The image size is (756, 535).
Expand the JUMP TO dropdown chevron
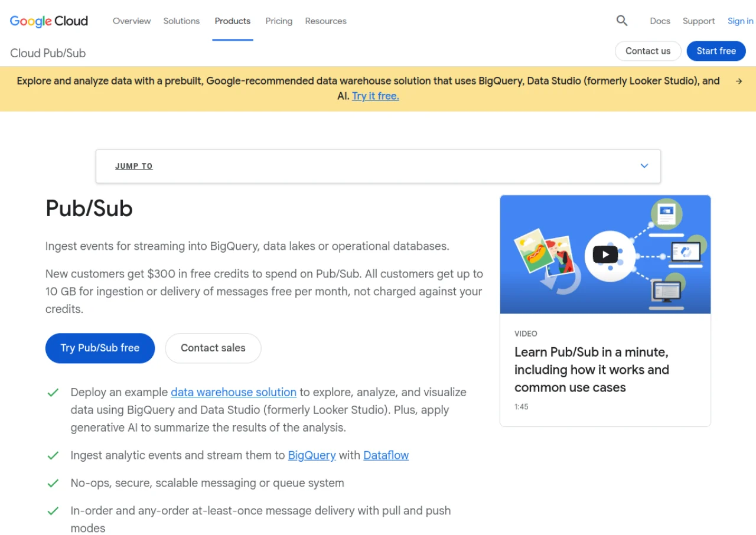pyautogui.click(x=644, y=166)
